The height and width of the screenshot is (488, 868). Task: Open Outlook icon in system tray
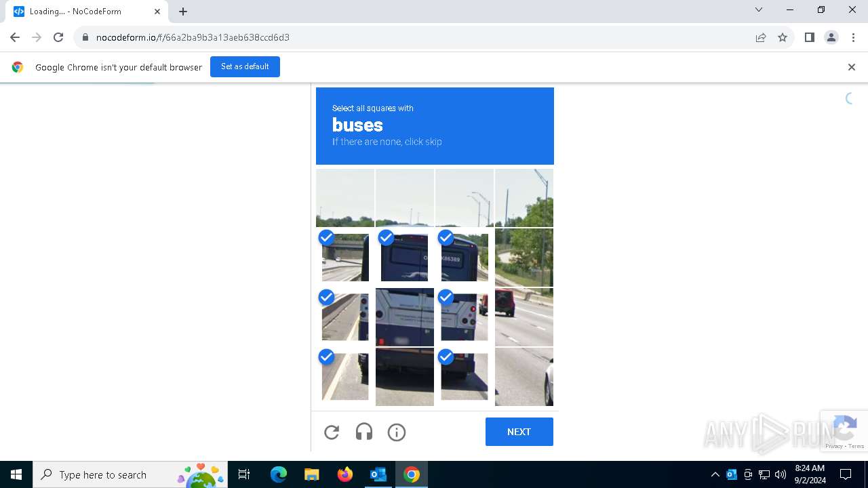pos(732,474)
